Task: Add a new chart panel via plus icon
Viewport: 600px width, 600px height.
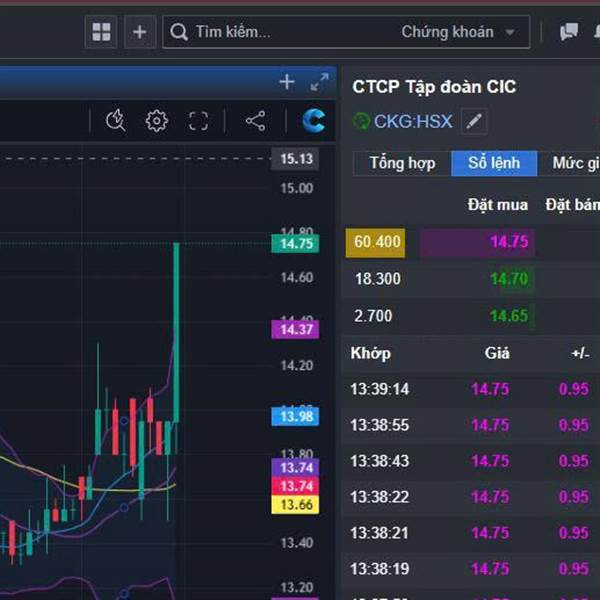Action: pos(287,82)
